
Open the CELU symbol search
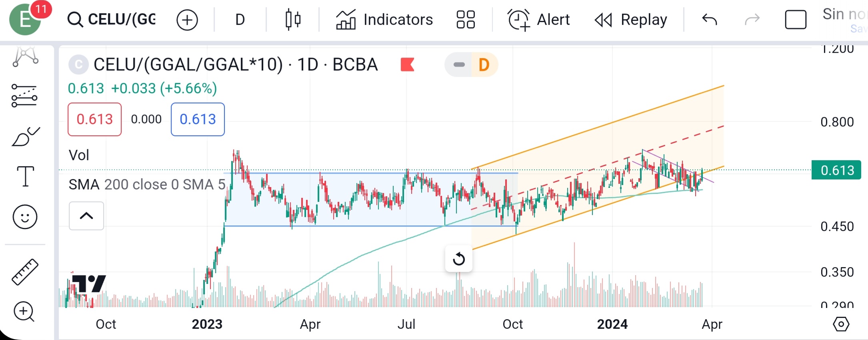(x=112, y=19)
